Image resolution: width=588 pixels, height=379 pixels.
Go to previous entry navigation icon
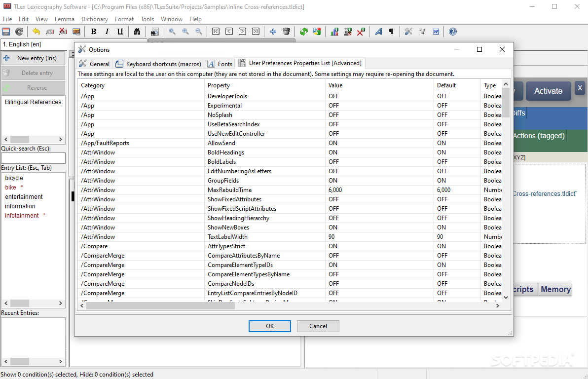[x=229, y=32]
